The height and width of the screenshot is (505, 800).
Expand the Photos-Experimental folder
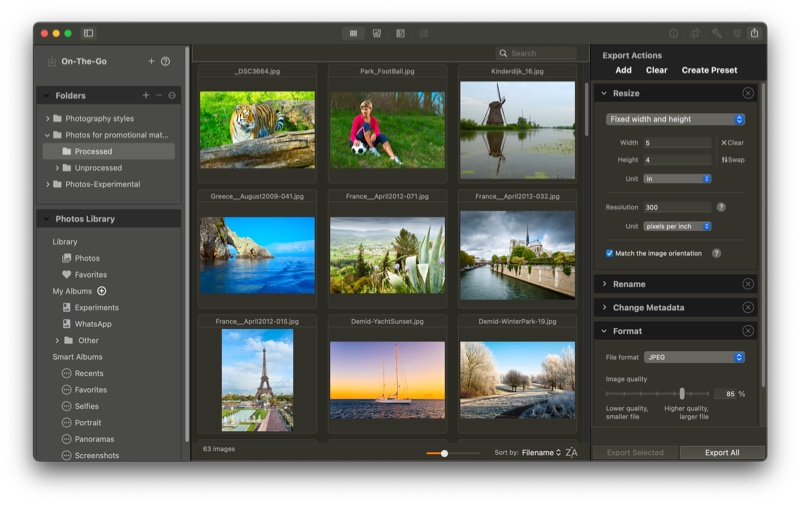click(x=47, y=184)
